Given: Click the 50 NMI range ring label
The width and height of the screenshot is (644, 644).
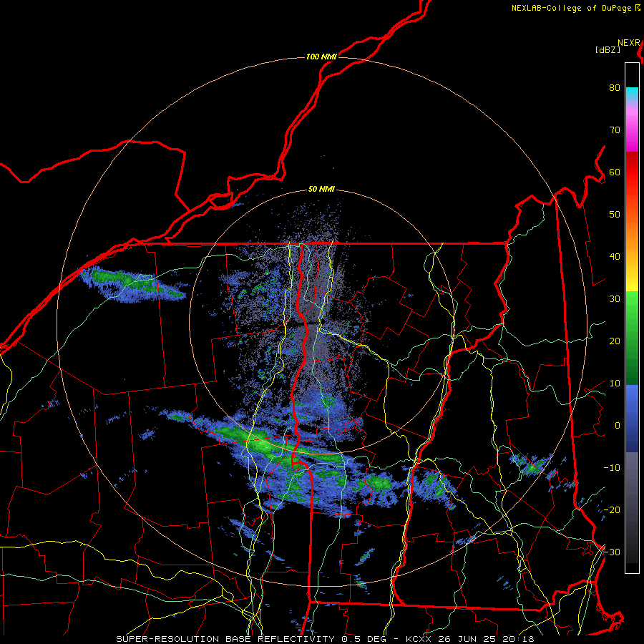Looking at the screenshot, I should click(321, 190).
